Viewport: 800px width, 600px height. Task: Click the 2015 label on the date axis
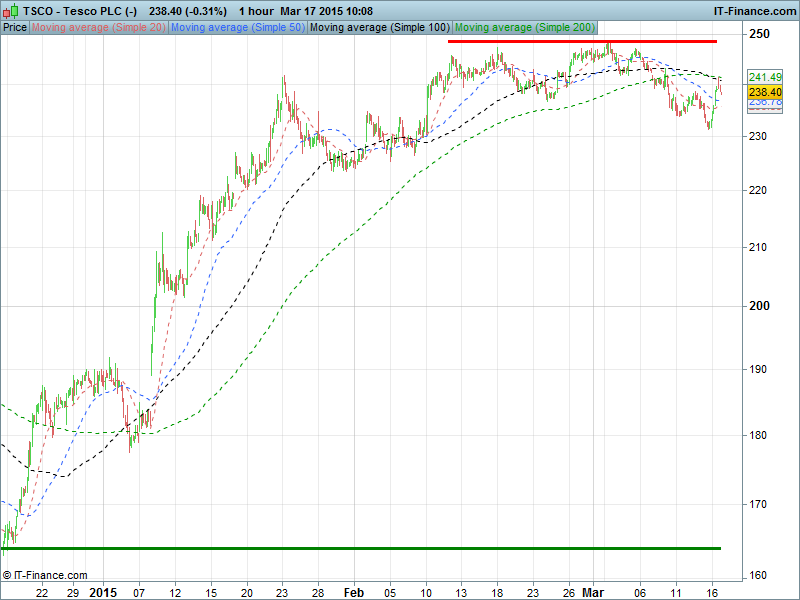(x=103, y=591)
